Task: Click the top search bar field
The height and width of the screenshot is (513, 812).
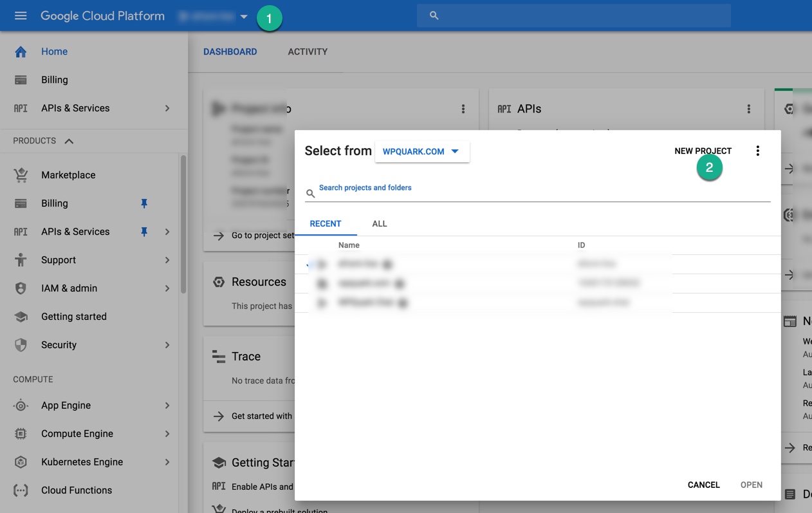Action: (574, 15)
